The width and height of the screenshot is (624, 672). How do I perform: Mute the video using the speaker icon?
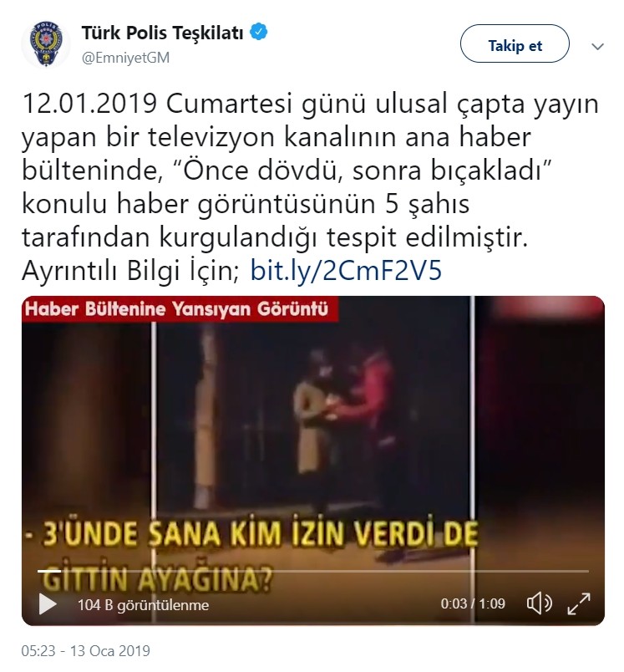click(x=539, y=603)
